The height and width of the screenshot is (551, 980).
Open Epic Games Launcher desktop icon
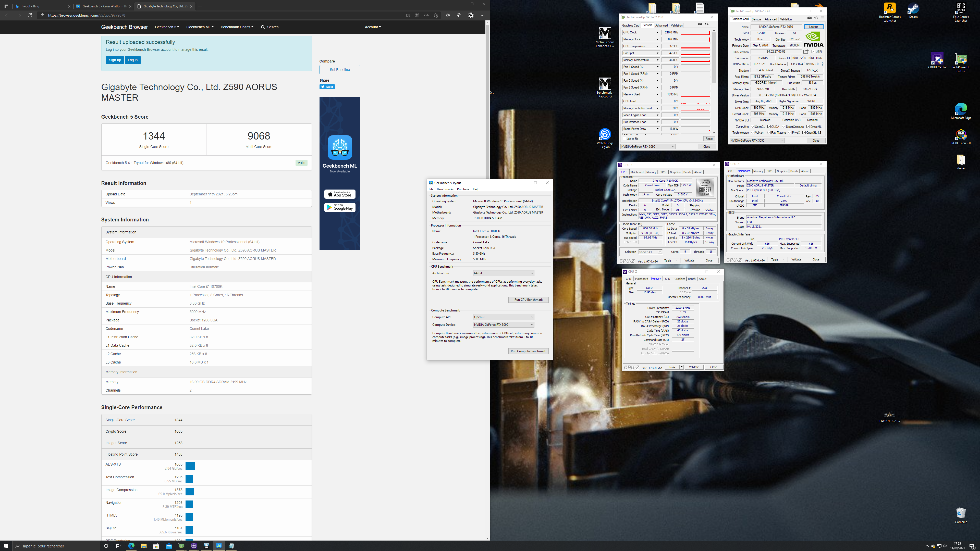point(961,12)
